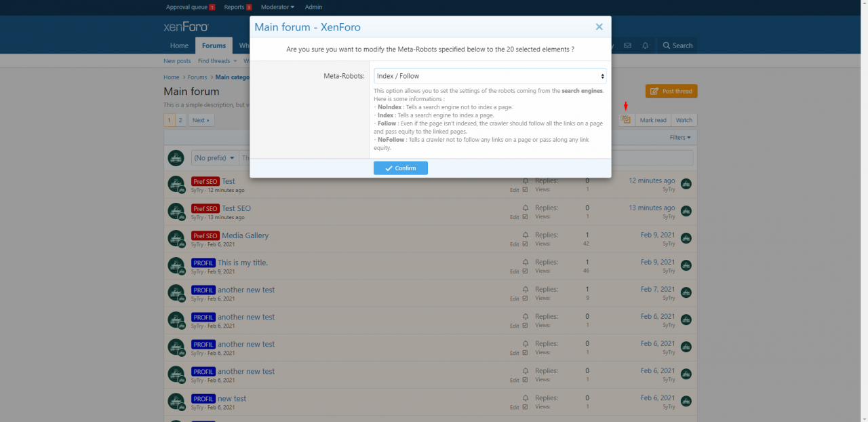This screenshot has height=422, width=868.
Task: Close the Main forum - XenForo dialog
Action: 599,27
